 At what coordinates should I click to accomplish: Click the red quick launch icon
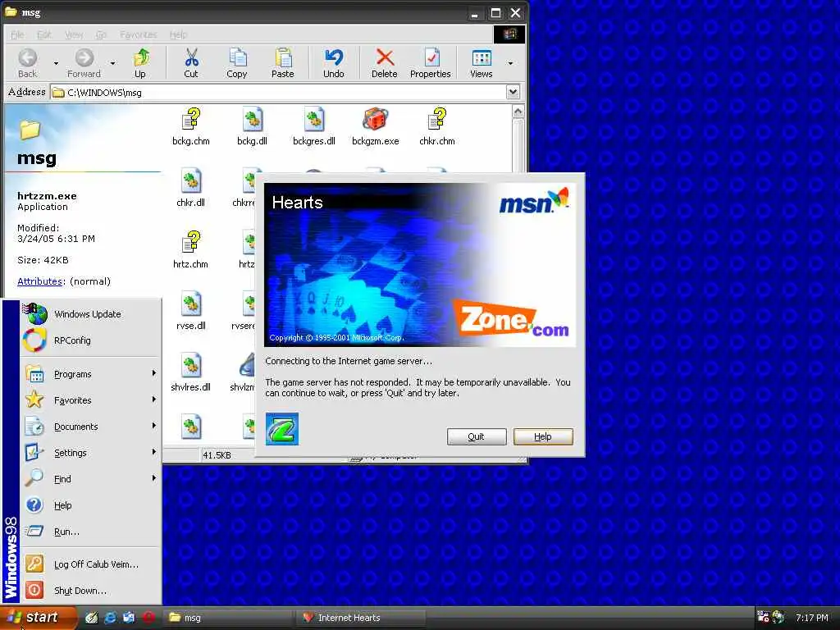tap(148, 618)
